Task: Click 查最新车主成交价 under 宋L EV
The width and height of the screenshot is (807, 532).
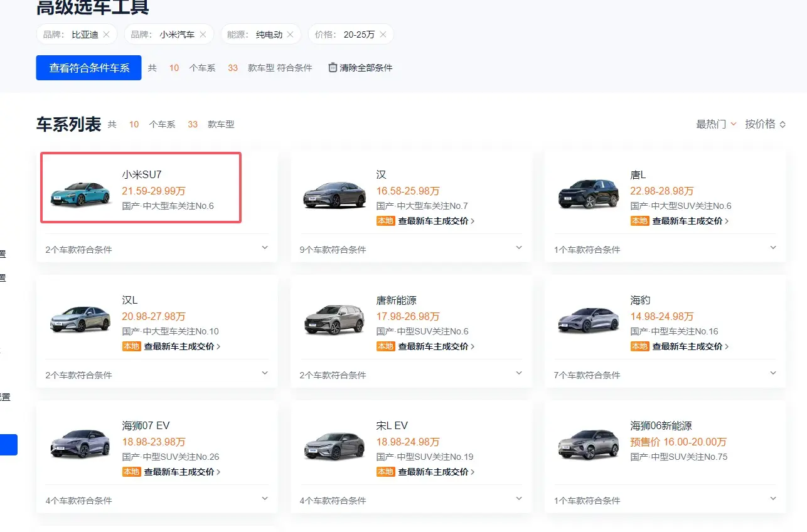Action: pos(436,472)
